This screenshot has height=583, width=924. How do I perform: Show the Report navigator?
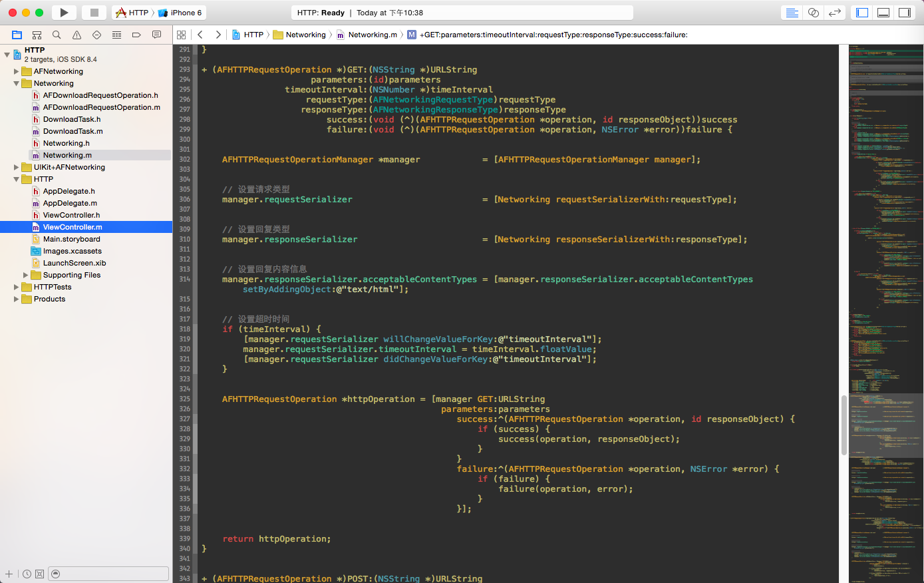[x=156, y=35]
